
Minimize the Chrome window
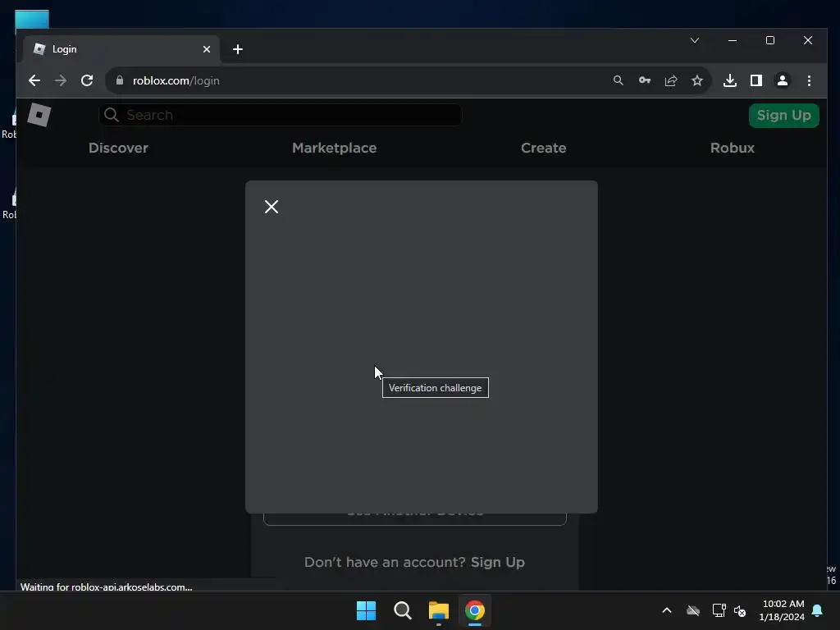[733, 40]
